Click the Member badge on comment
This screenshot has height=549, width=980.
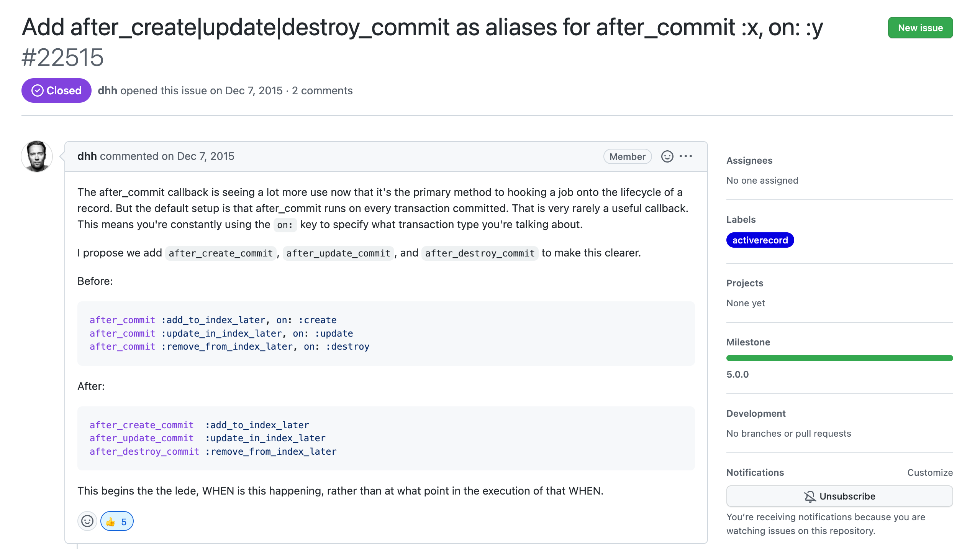[627, 156]
